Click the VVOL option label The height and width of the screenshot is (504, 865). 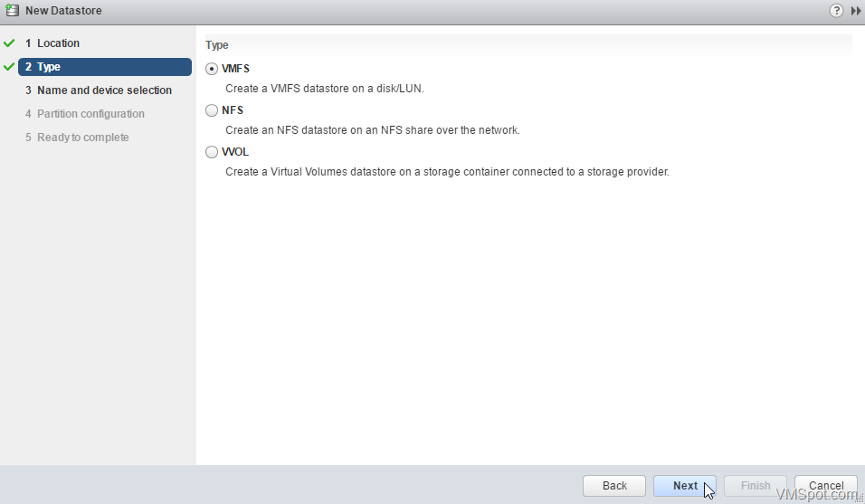pos(235,152)
